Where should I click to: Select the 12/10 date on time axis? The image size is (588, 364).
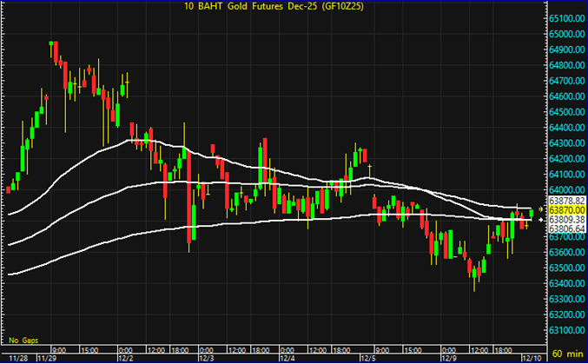pyautogui.click(x=529, y=357)
